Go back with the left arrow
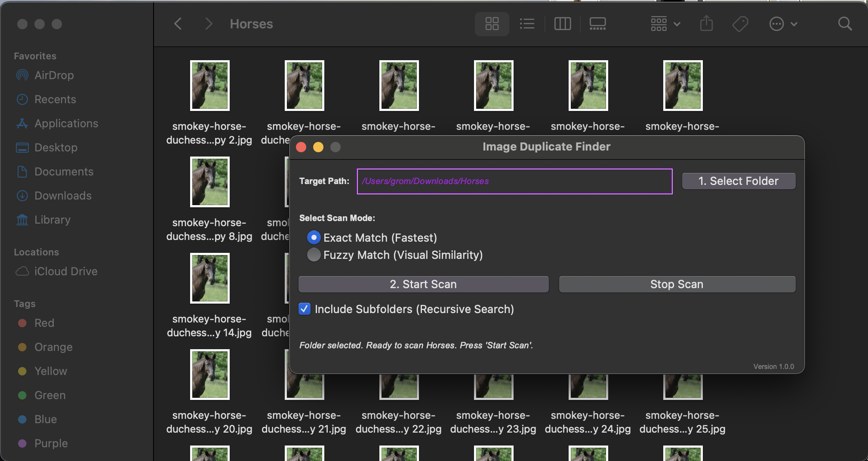The width and height of the screenshot is (868, 461). click(x=178, y=24)
